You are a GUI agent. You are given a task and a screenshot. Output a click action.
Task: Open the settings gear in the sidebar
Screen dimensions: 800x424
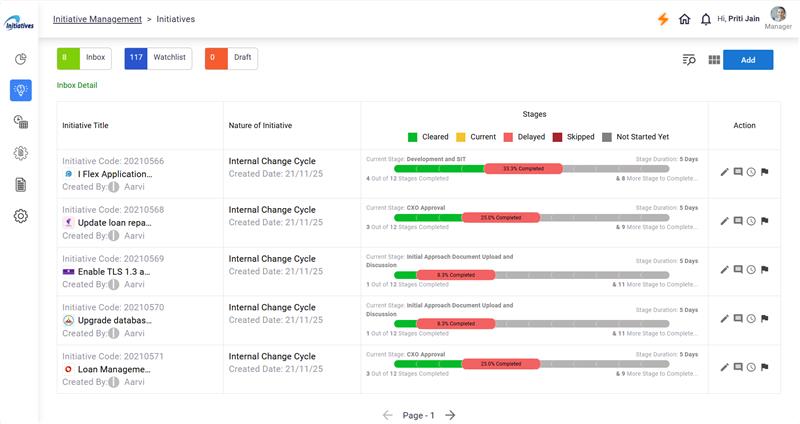click(x=20, y=216)
